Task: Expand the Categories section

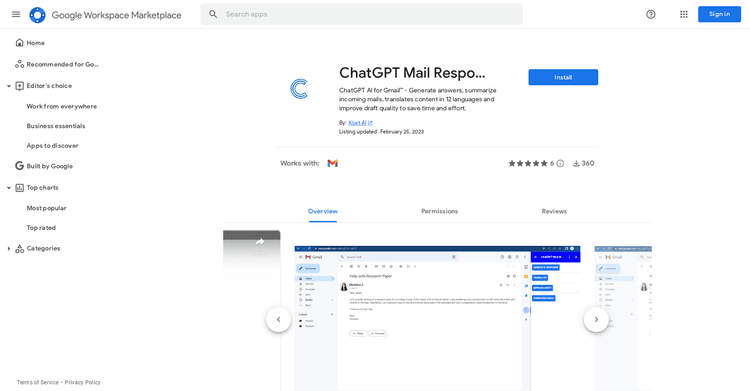Action: (9, 248)
